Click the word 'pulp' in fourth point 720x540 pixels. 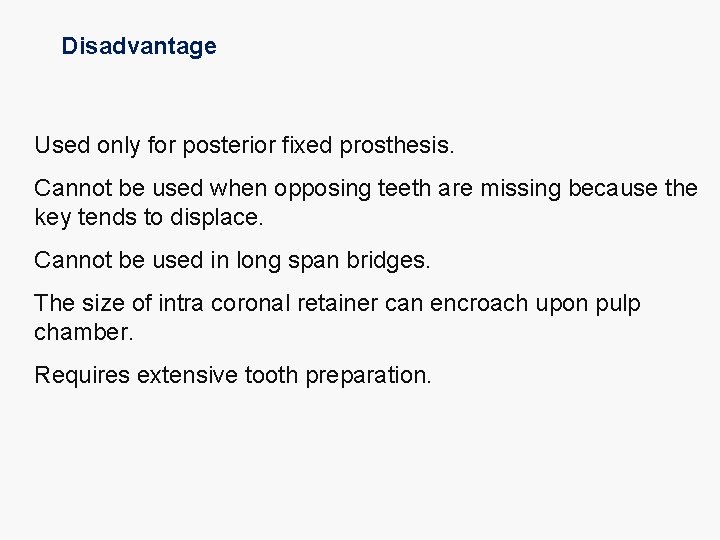click(x=619, y=303)
